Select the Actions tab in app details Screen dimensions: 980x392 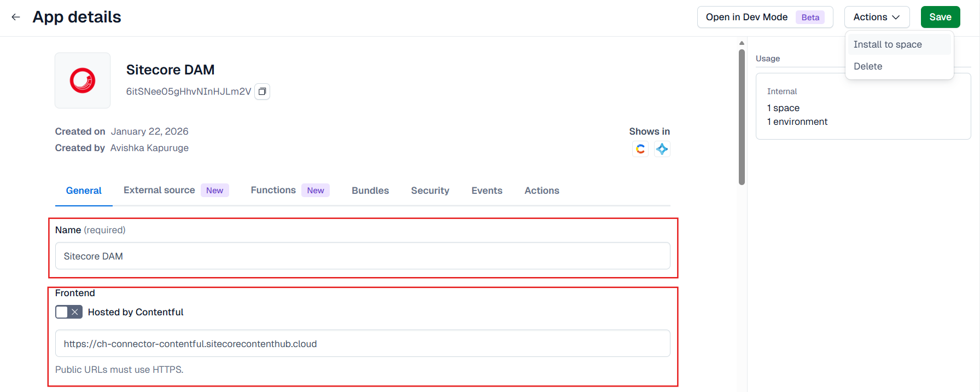coord(542,191)
